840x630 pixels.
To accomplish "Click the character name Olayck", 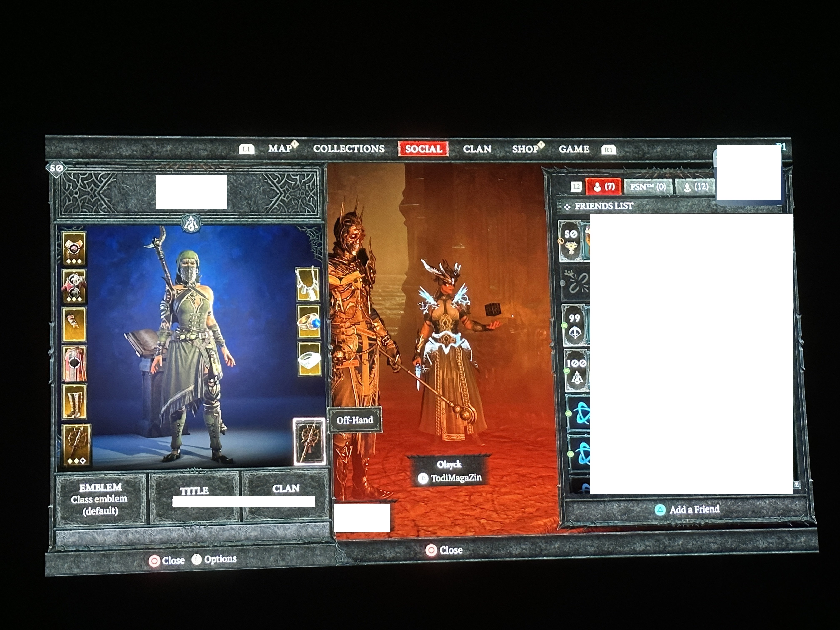I will [x=449, y=464].
